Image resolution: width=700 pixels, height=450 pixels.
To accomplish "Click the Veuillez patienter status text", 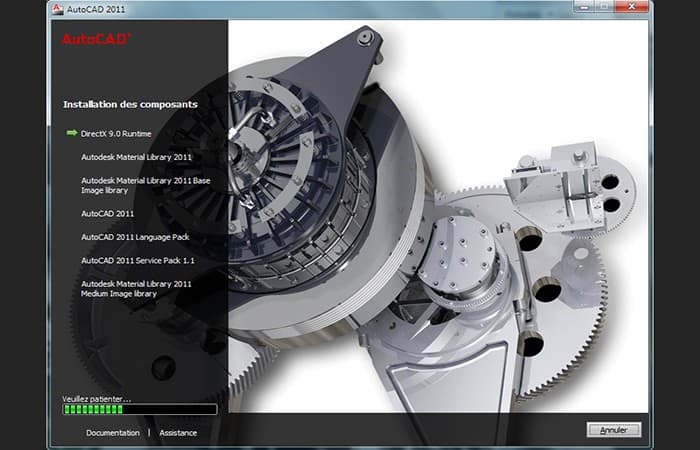I will click(x=96, y=399).
